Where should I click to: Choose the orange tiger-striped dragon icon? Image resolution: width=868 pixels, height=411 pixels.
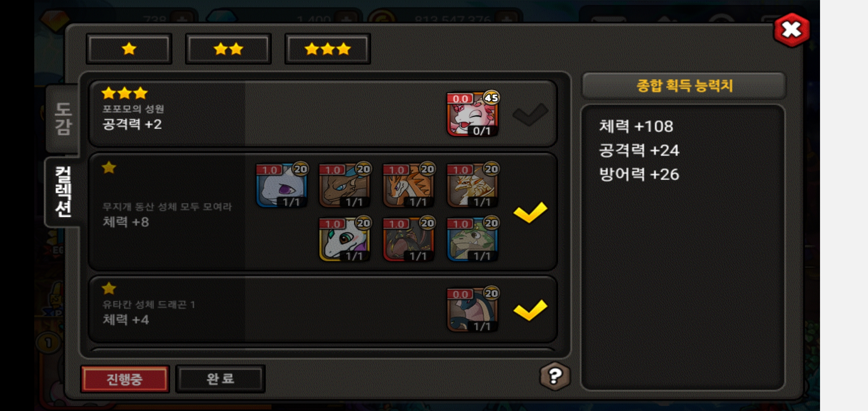pos(409,185)
